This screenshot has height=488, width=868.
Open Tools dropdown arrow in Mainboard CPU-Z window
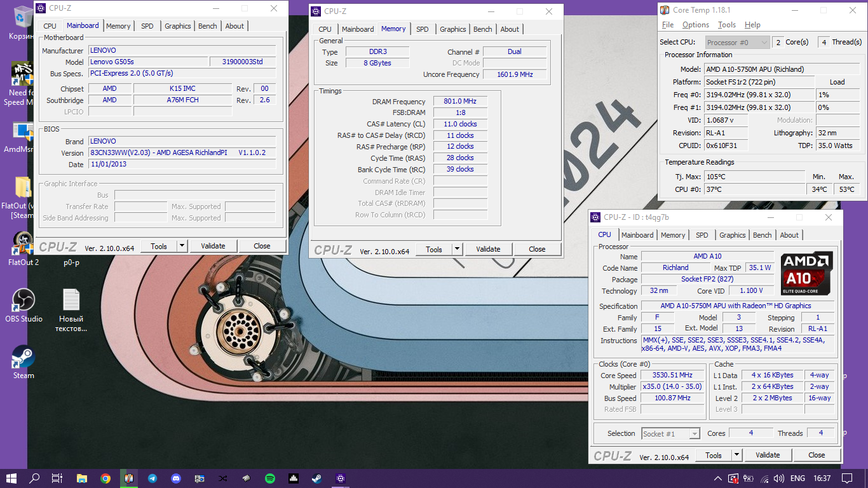point(182,246)
